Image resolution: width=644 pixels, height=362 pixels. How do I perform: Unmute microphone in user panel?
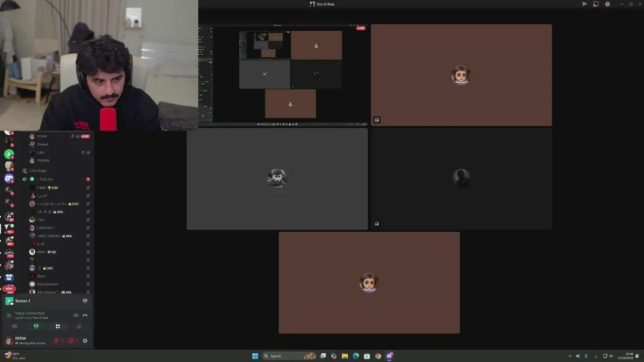tap(56, 341)
